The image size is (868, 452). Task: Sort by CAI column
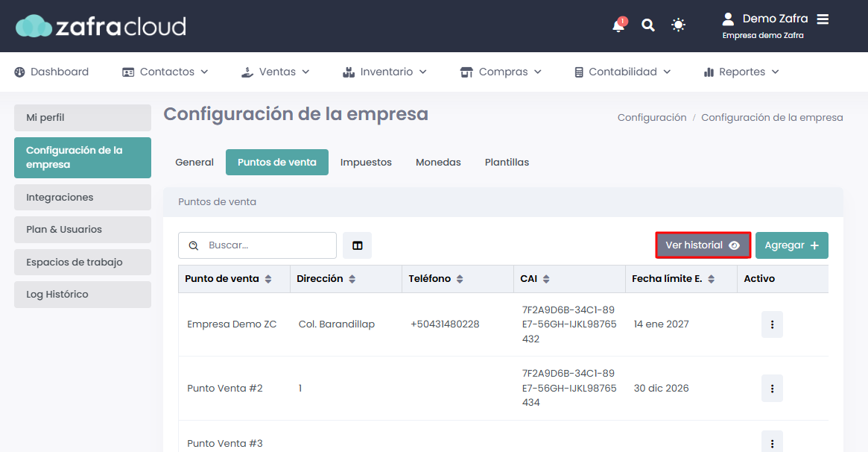pyautogui.click(x=546, y=279)
